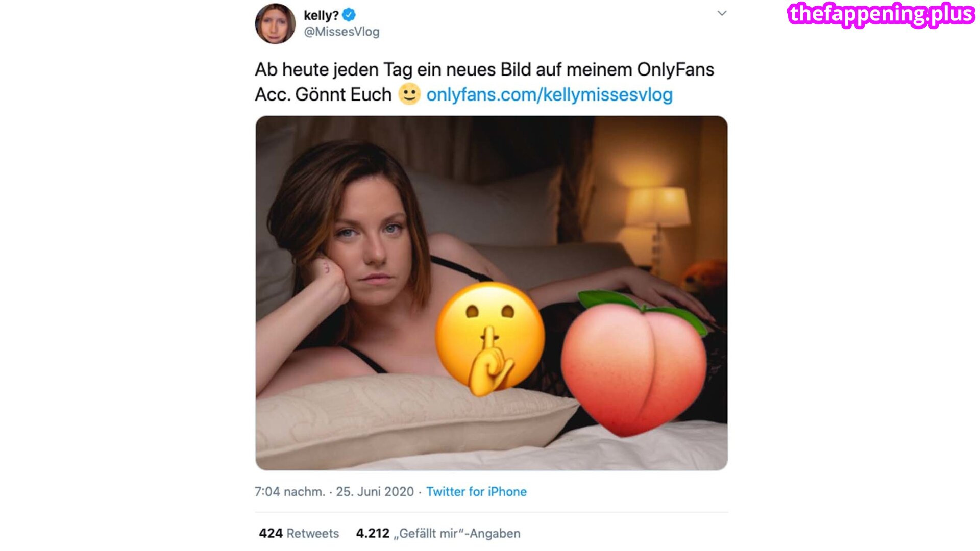Click the smiley emoji in the tweet text

tap(409, 94)
